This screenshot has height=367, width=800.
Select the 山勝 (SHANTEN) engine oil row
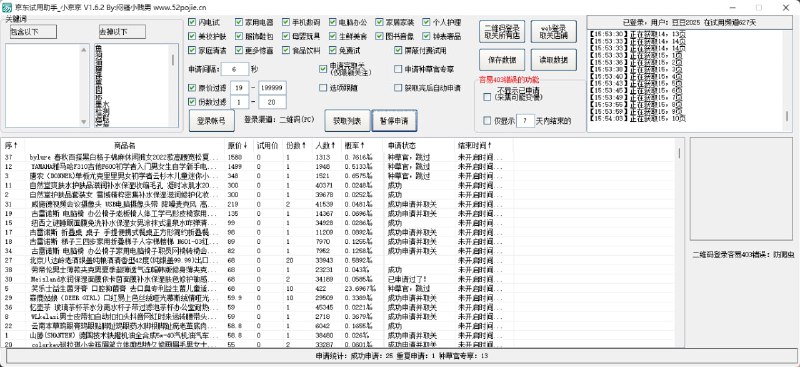click(258, 335)
